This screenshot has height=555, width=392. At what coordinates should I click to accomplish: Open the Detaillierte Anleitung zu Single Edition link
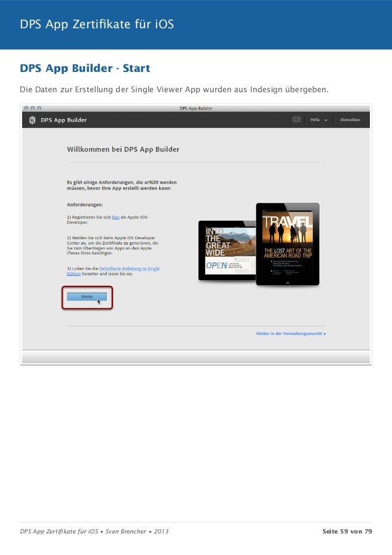pos(113,271)
